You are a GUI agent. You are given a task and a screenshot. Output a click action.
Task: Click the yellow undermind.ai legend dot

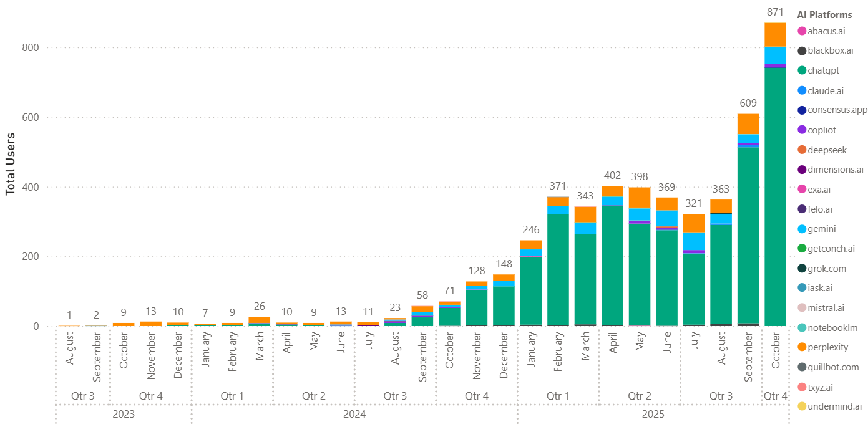(x=802, y=406)
